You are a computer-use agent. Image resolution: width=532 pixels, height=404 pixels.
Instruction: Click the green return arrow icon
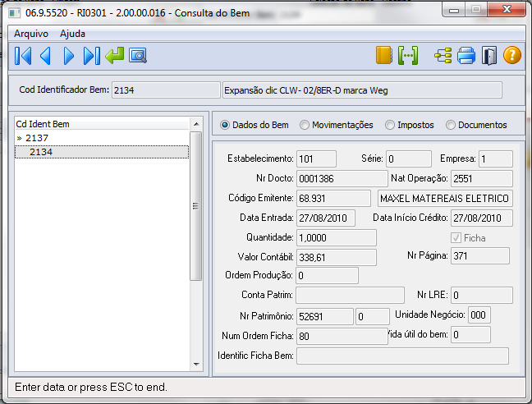click(115, 56)
